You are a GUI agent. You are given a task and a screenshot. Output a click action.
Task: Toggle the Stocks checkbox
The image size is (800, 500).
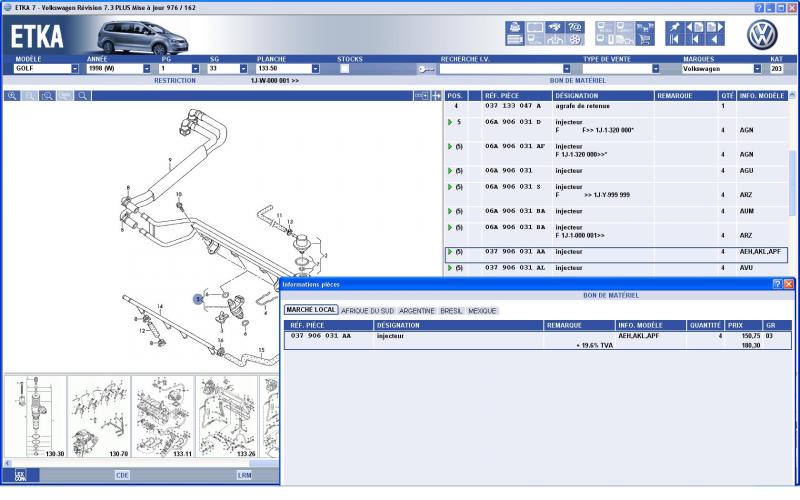click(344, 69)
